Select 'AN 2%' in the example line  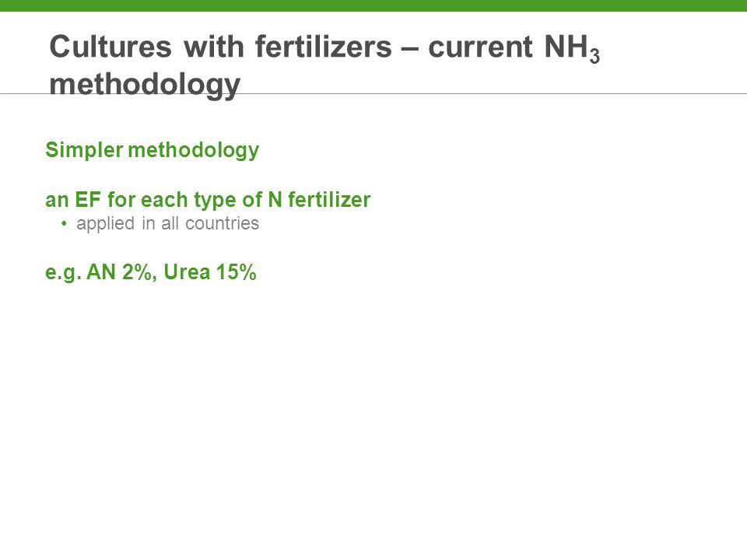pyautogui.click(x=119, y=272)
